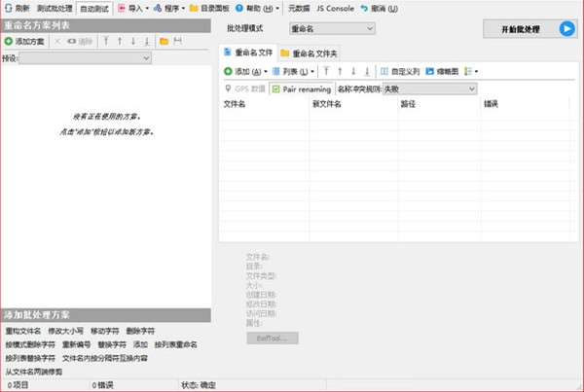Click the 新文件名 column header

point(325,103)
